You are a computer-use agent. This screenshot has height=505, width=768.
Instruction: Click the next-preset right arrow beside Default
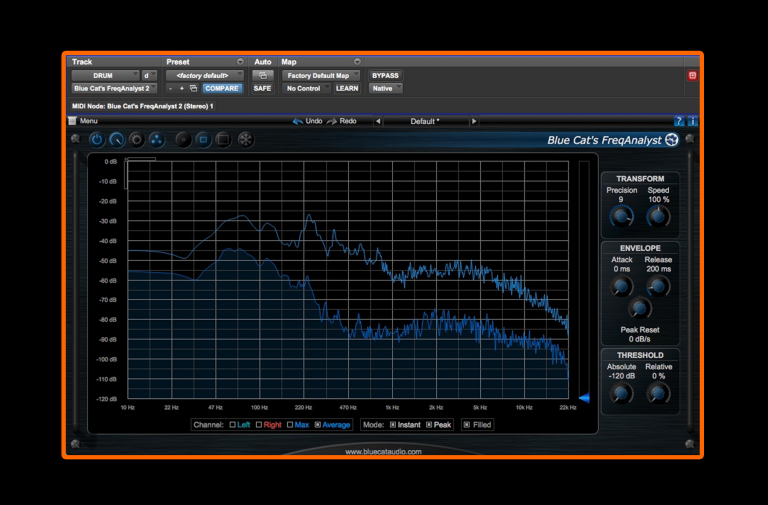pos(474,121)
